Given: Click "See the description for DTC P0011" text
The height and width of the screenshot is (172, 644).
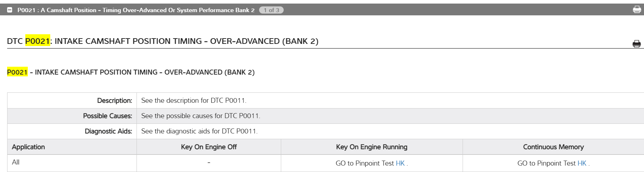Looking at the screenshot, I should (194, 101).
